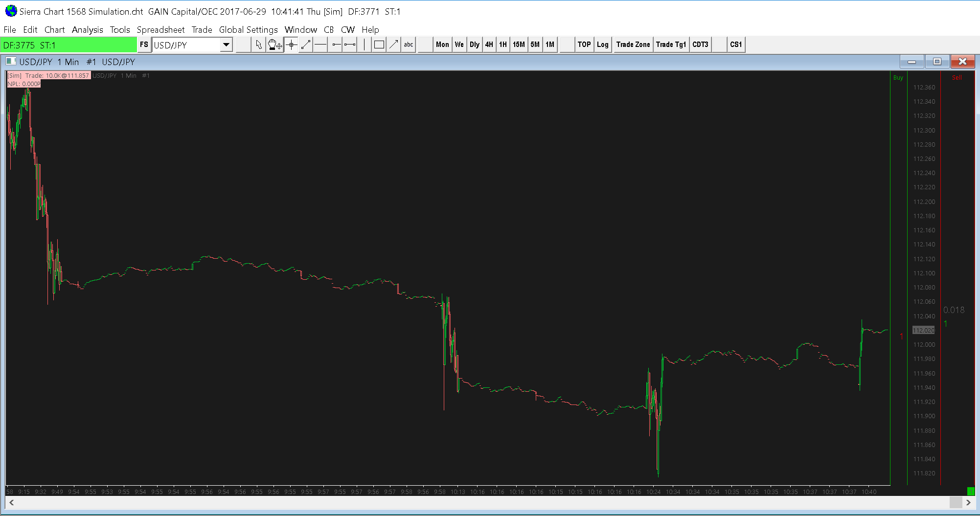Set timeframe to 5M
This screenshot has width=980, height=516.
[535, 45]
